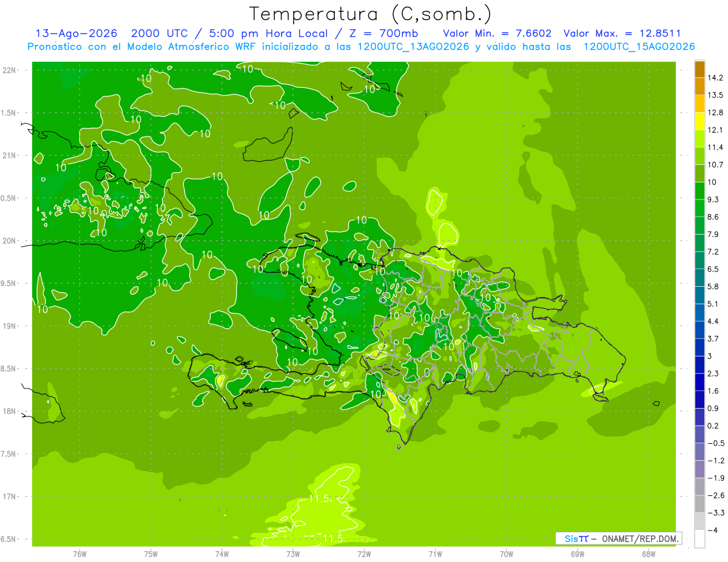
Task: Click the "-1.9" legend value
Action: [x=716, y=478]
